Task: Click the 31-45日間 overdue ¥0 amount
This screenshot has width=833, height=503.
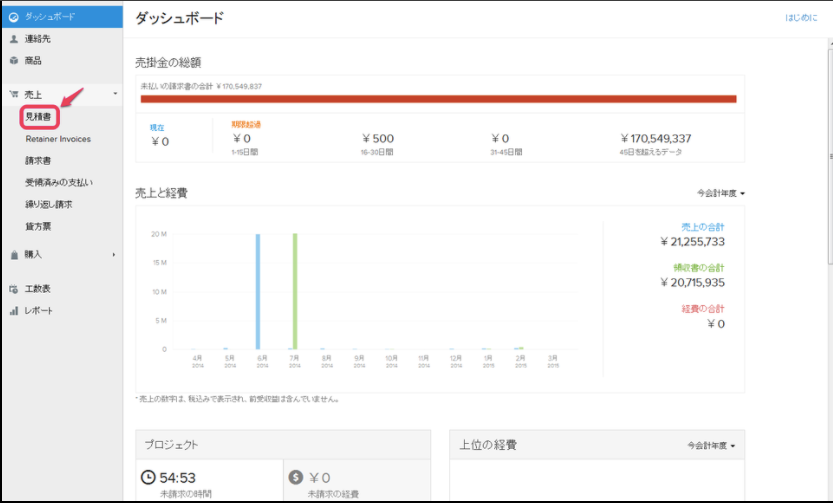Action: point(500,139)
